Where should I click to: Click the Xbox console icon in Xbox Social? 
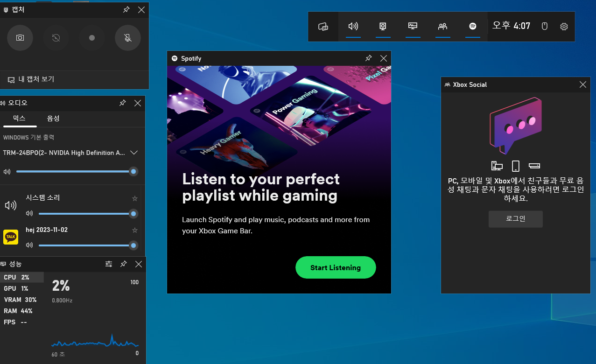click(x=534, y=166)
